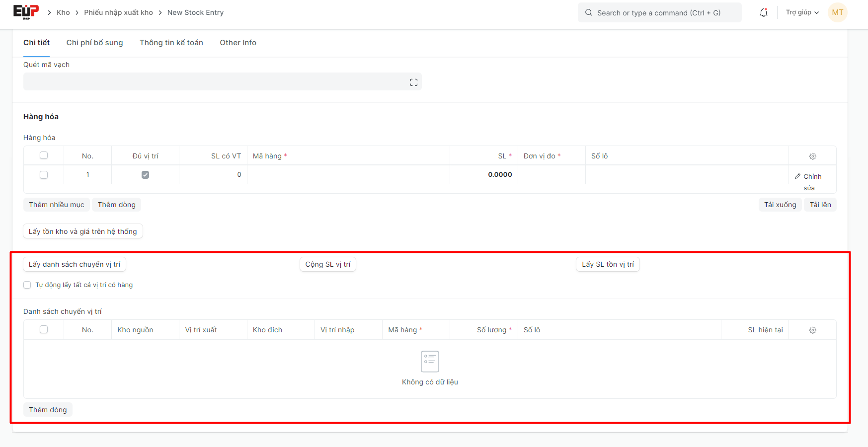Expand the Trợ giúp dropdown
The height and width of the screenshot is (447, 868).
[x=802, y=12]
